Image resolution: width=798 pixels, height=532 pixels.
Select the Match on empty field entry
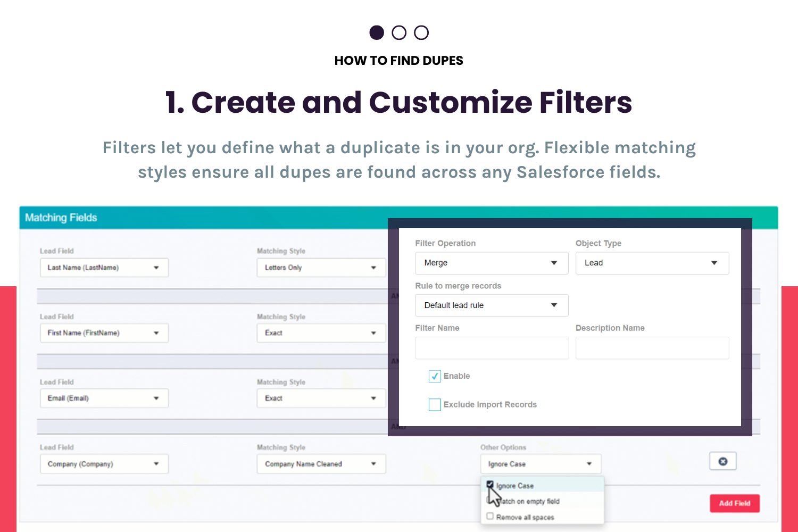(x=527, y=501)
